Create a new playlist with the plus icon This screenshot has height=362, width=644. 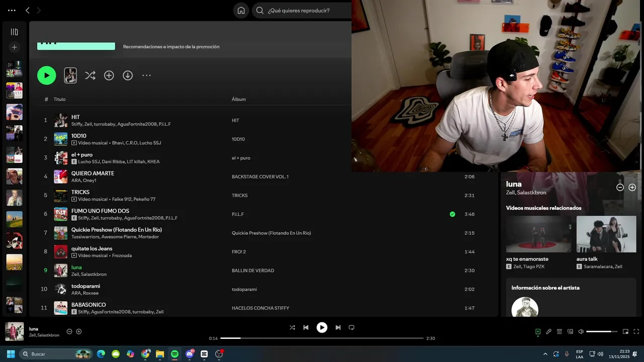(x=14, y=47)
